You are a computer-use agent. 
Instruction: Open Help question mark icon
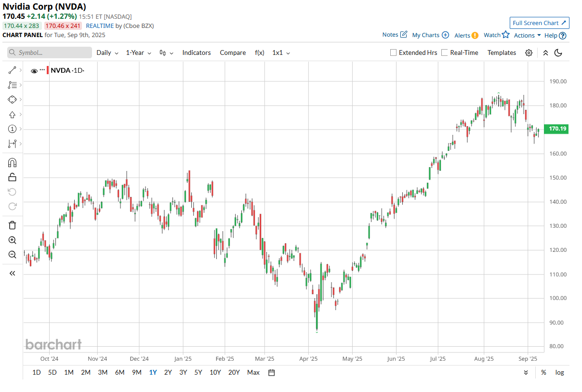(563, 35)
